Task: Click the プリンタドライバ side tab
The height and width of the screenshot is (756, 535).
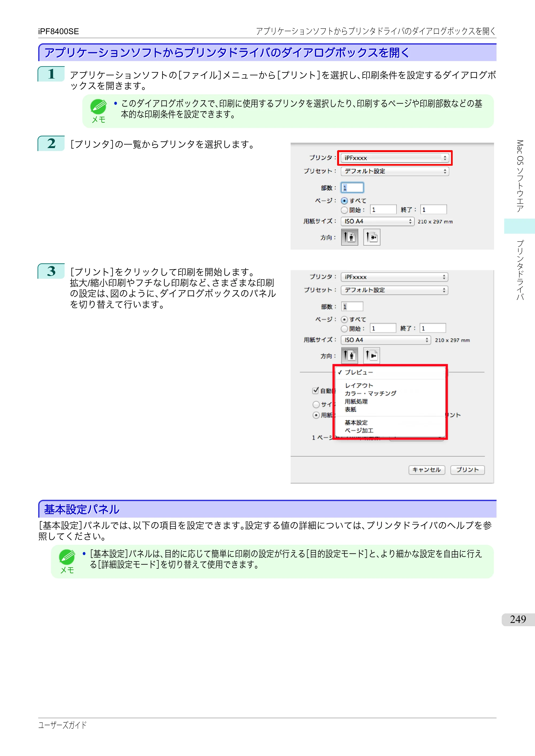Action: 520,270
